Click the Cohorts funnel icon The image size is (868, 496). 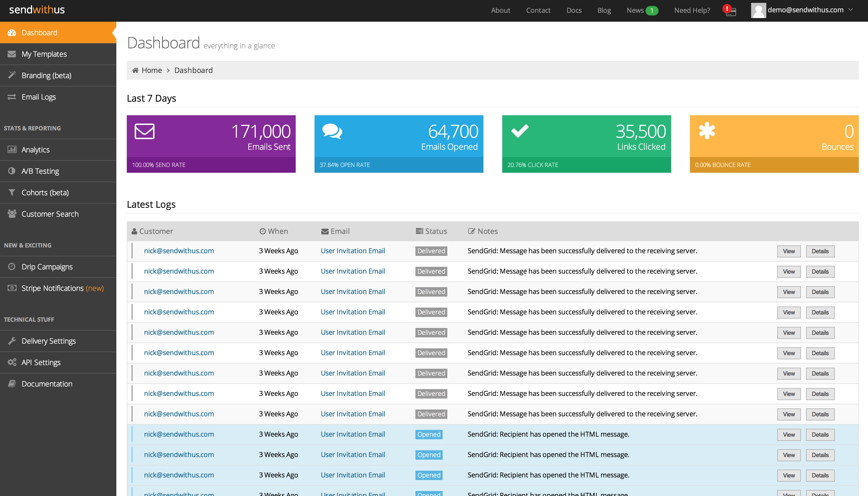pyautogui.click(x=12, y=193)
